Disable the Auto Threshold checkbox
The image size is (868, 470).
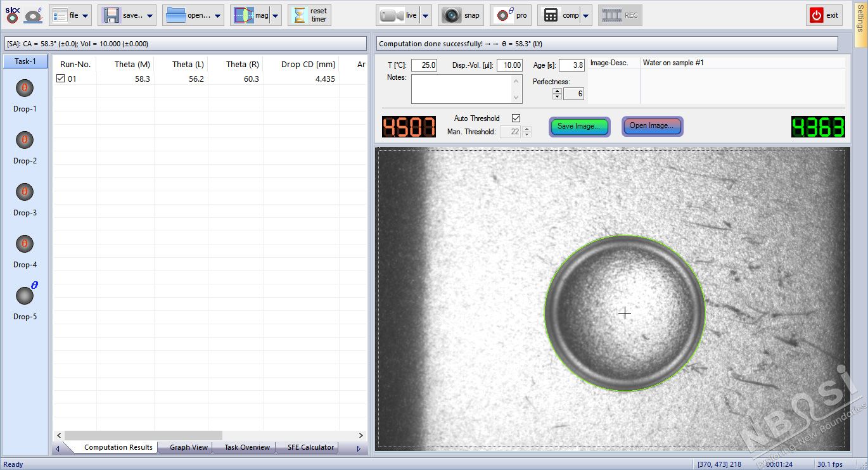[516, 118]
